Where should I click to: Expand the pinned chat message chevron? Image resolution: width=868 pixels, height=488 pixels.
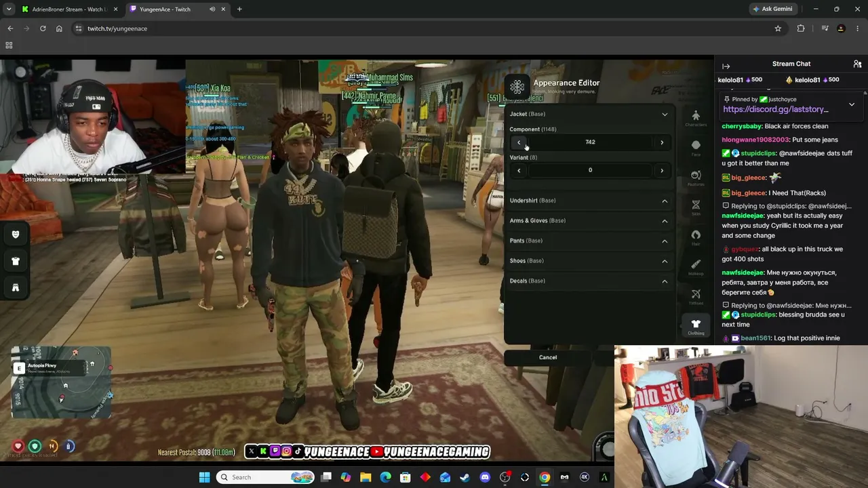(x=852, y=104)
